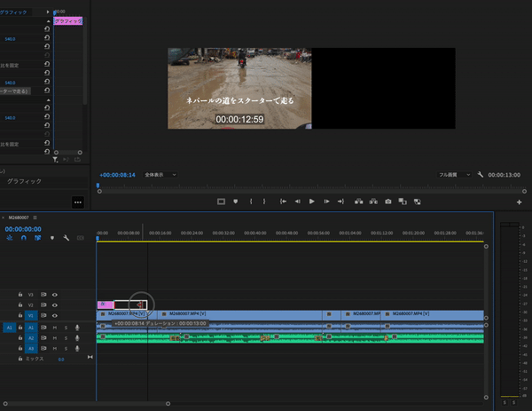Screen dimensions: 532x411
Task: Open playback resolution dropdown フル画質
Action: click(x=454, y=175)
